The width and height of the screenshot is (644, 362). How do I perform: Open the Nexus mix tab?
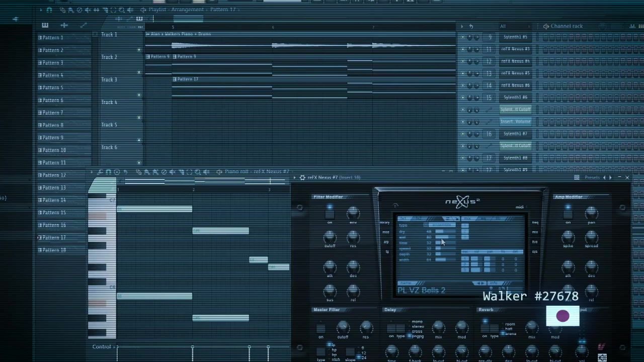coord(535,232)
